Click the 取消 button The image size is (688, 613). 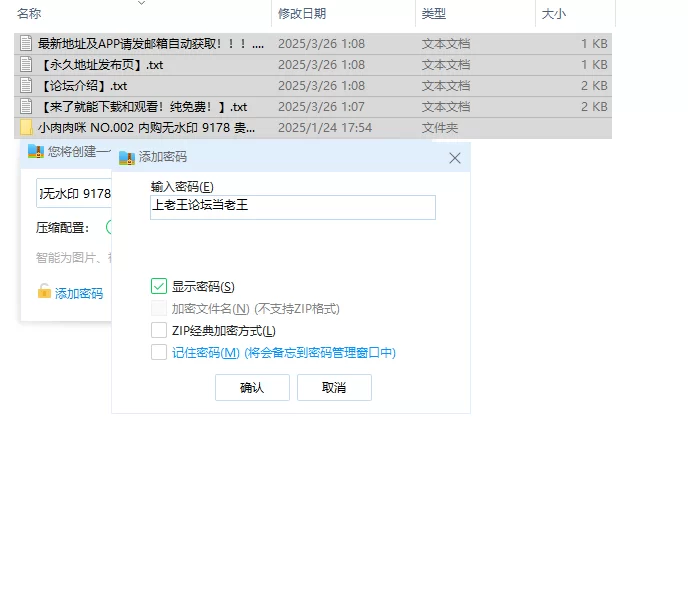(x=334, y=387)
